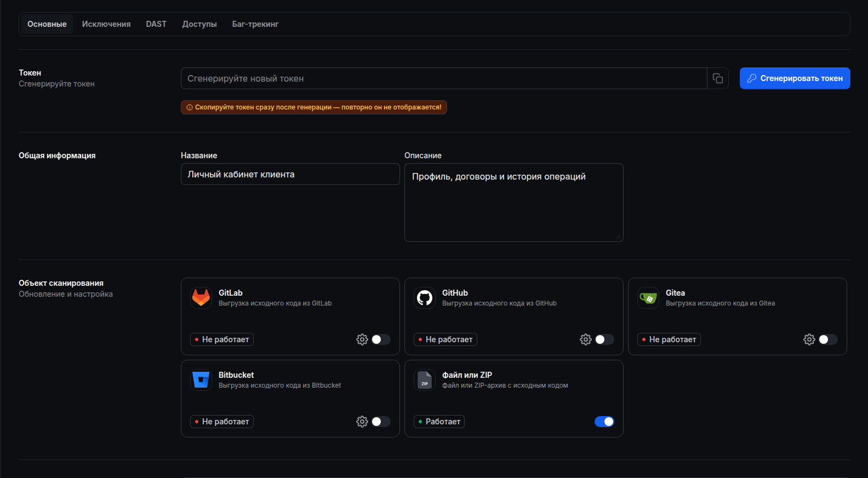The image size is (868, 478).
Task: Switch to the Основные tab
Action: coord(47,24)
